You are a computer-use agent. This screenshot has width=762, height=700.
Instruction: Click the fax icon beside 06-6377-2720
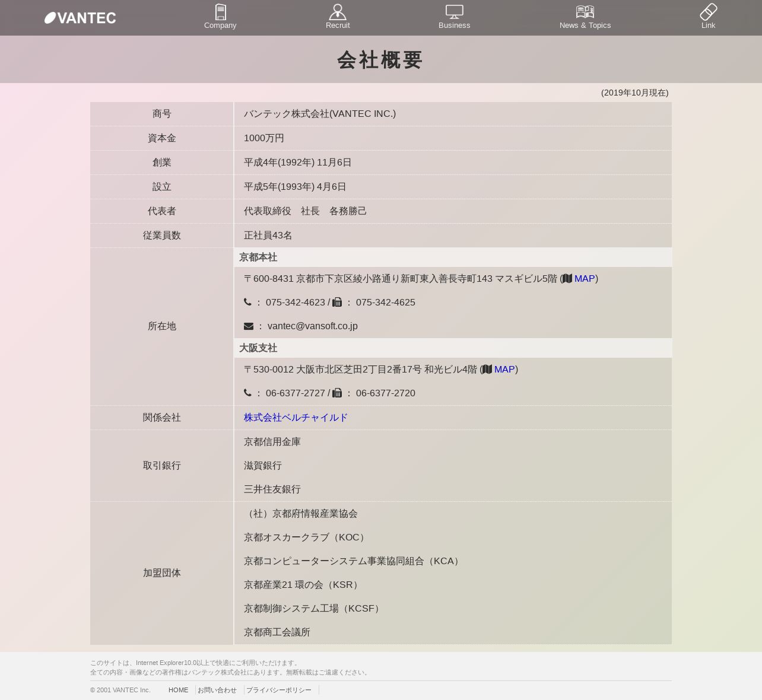pos(337,393)
